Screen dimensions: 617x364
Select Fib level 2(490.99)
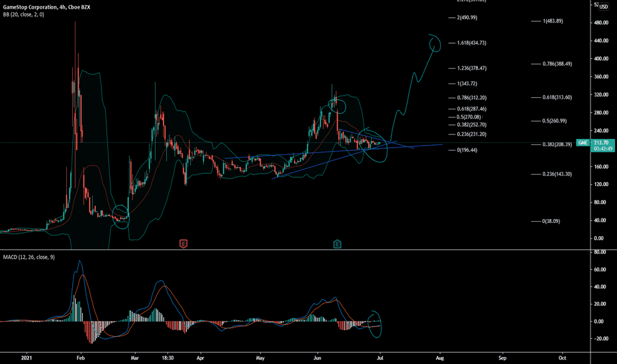[x=467, y=18]
